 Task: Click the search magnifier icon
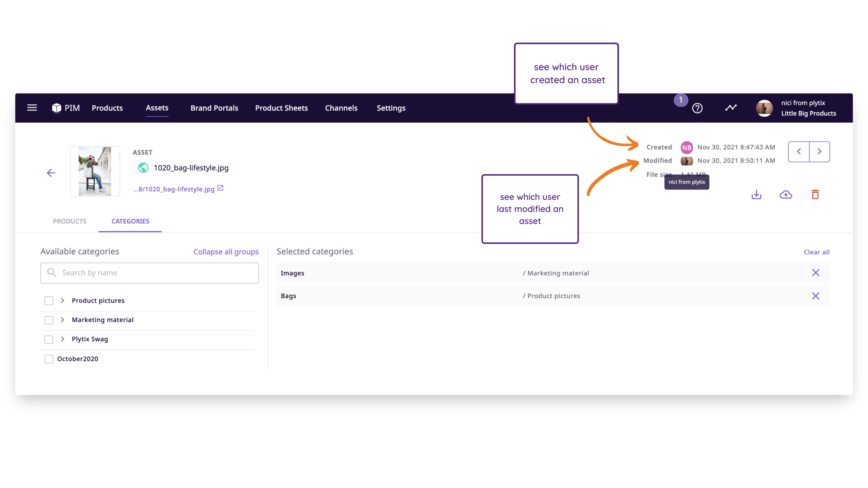coord(52,272)
